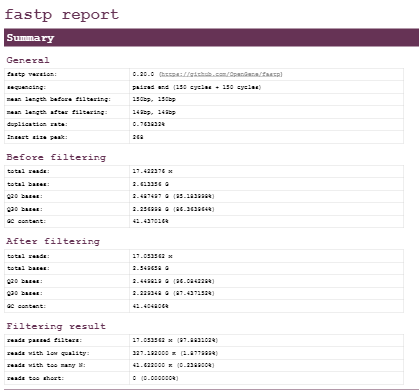419x390 pixels.
Task: Click Q20 bases value under After filtering
Action: click(x=173, y=281)
